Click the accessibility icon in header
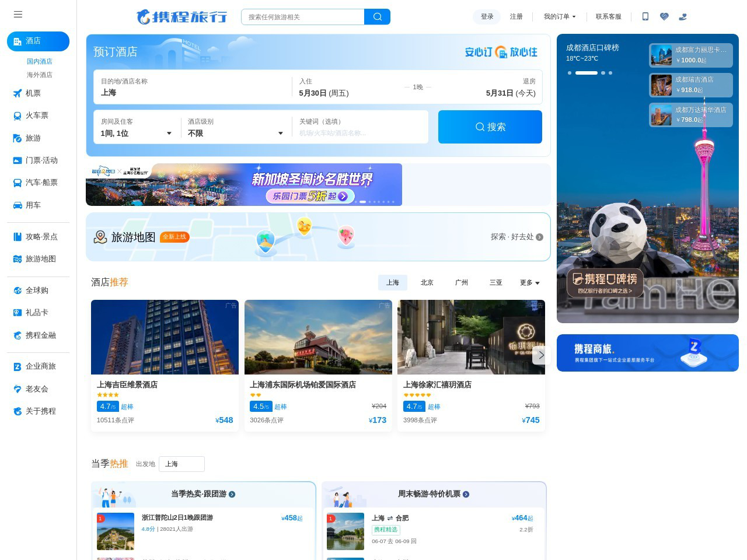Screen dimensions: 747x560 point(683,16)
